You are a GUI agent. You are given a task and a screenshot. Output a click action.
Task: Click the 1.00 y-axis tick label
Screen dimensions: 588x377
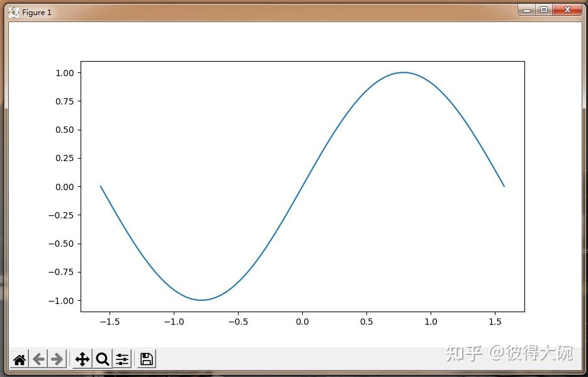[62, 72]
